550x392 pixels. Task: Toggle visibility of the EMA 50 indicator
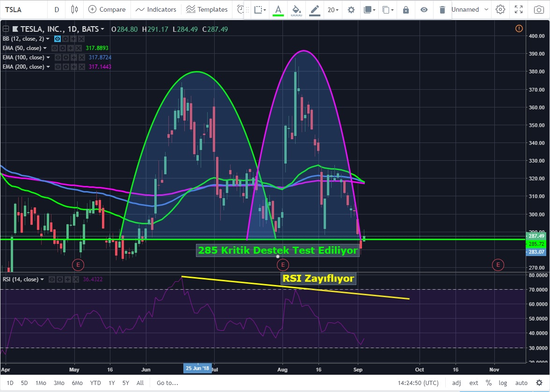[x=55, y=48]
